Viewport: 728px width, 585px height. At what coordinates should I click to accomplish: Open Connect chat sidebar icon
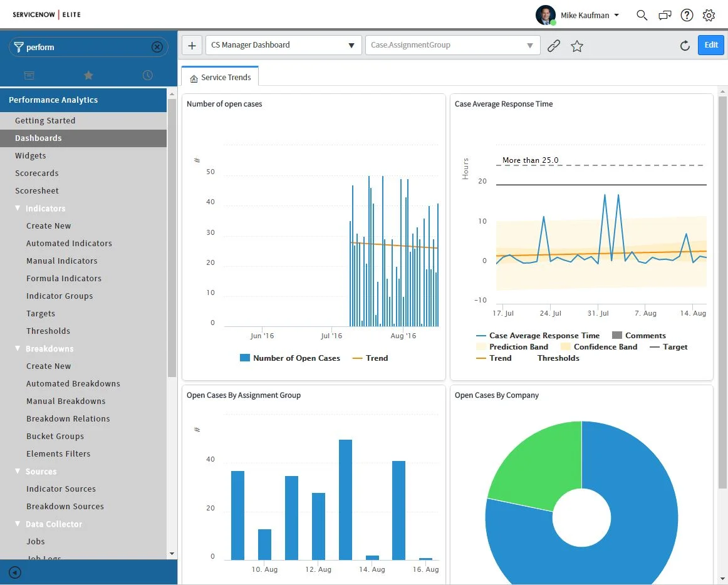tap(665, 15)
